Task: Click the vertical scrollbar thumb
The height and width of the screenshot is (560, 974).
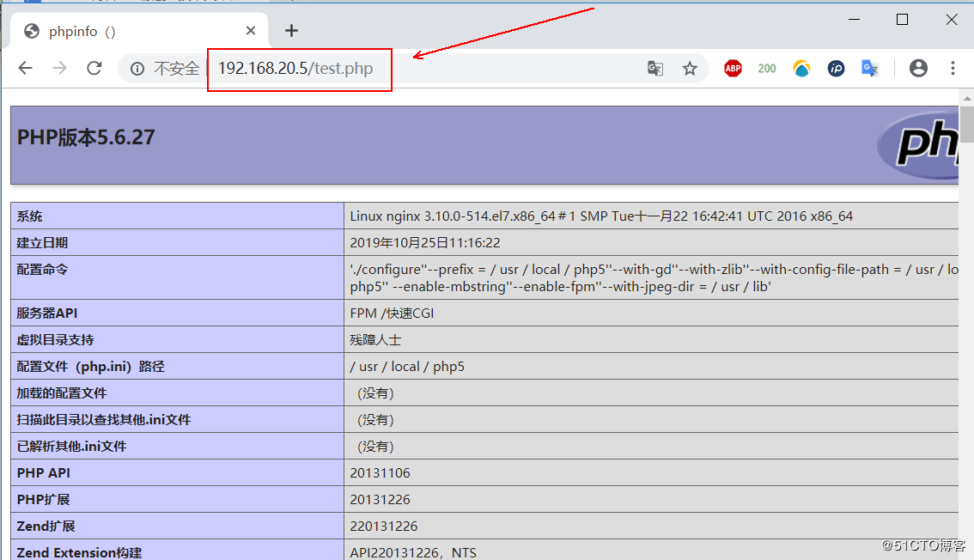Action: [x=967, y=125]
